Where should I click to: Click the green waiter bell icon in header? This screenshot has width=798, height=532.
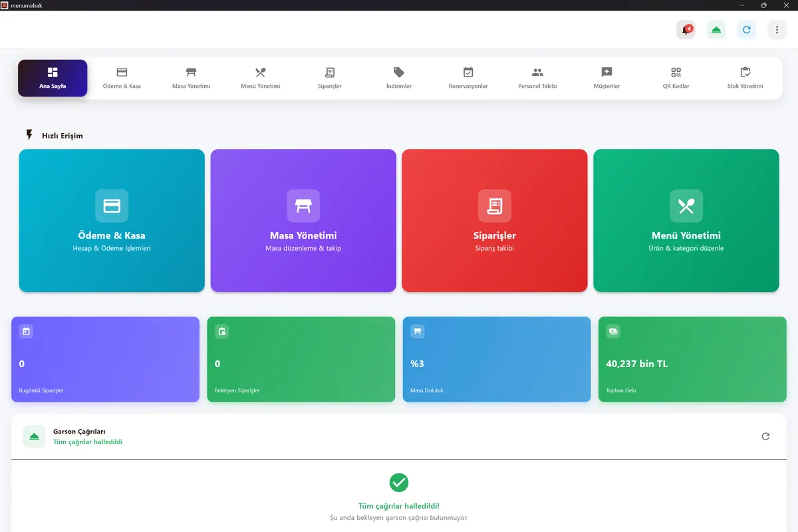[716, 30]
